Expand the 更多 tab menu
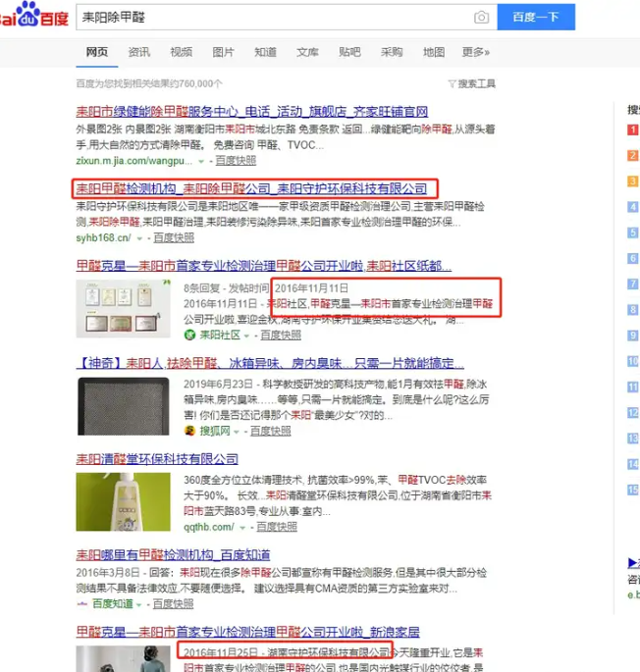The image size is (640, 672). 475,52
